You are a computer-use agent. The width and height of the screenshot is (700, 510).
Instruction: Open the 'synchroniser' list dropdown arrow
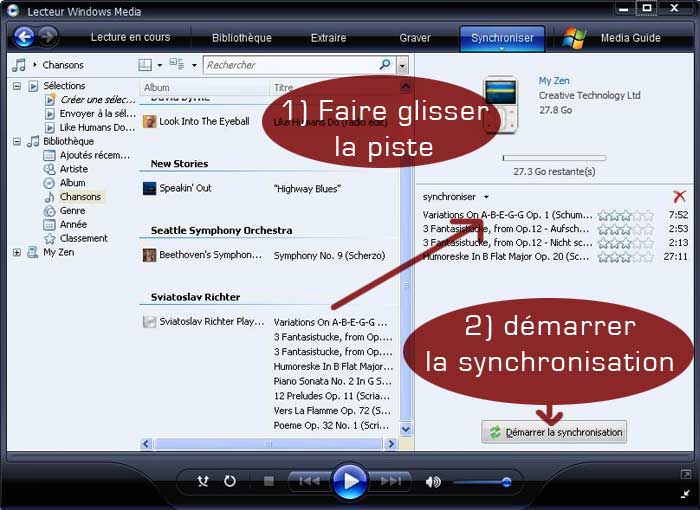pos(487,197)
